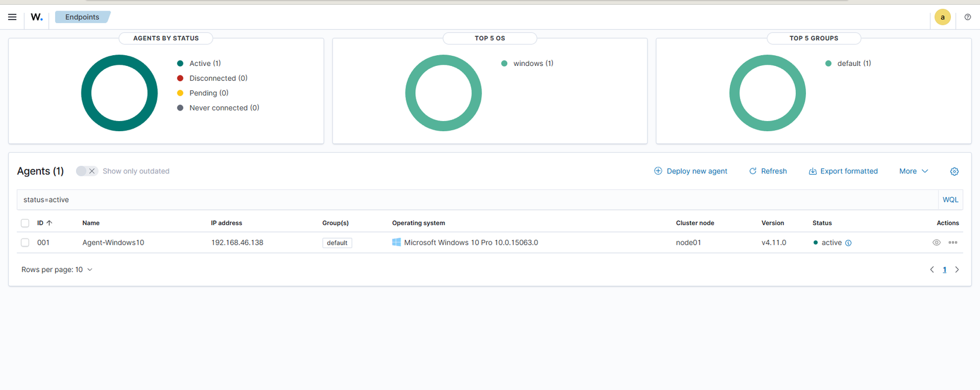Click the Endpoints breadcrumb tab
980x390 pixels.
coord(83,17)
